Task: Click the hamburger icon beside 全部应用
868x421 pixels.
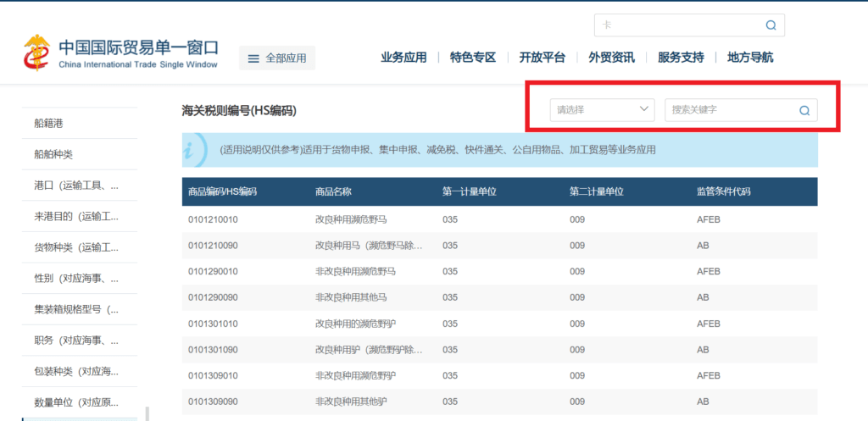Action: click(x=253, y=58)
